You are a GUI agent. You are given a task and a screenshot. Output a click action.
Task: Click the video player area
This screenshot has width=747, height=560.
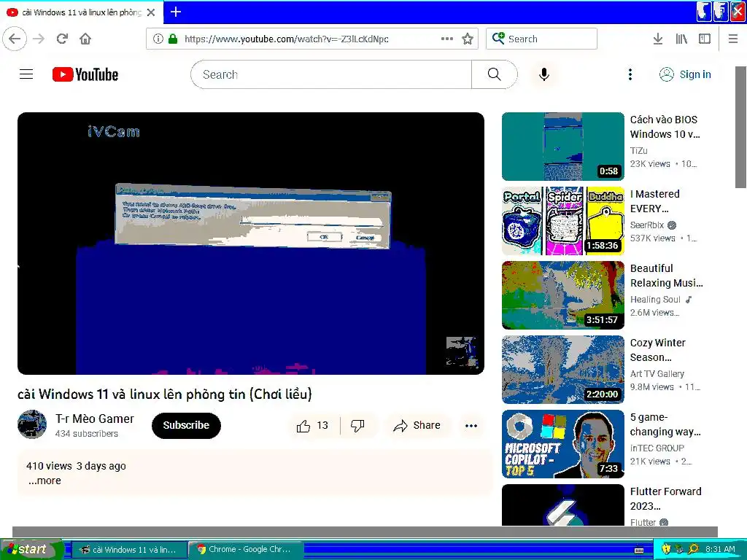coord(251,244)
